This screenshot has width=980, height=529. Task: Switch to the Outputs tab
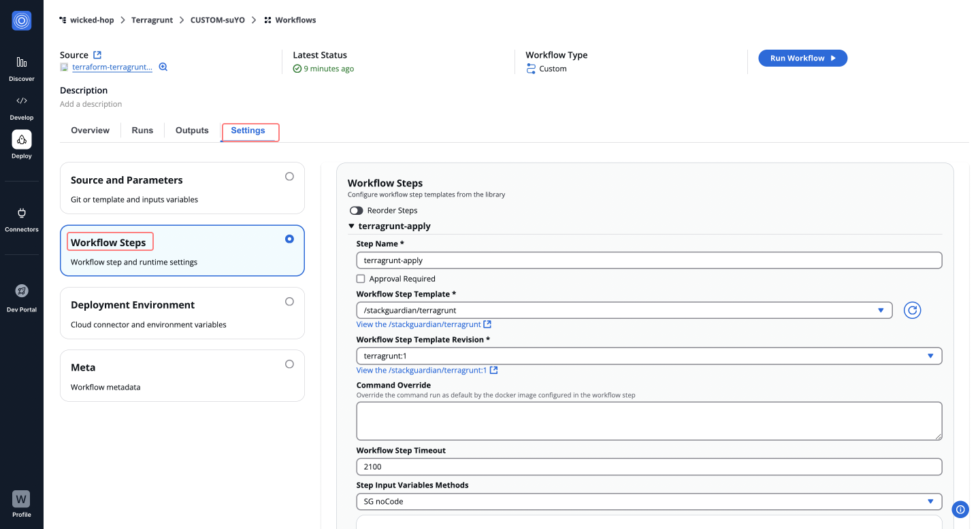[x=192, y=131]
